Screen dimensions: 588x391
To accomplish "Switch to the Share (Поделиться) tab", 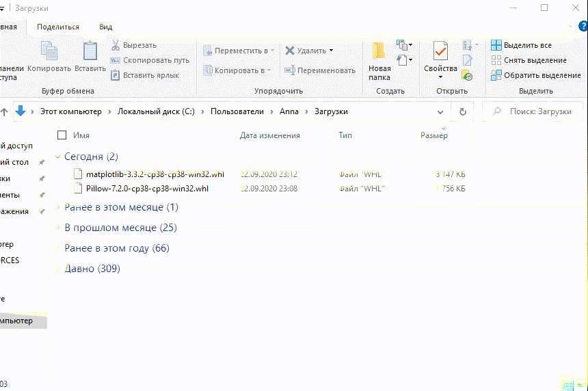I will click(x=57, y=27).
